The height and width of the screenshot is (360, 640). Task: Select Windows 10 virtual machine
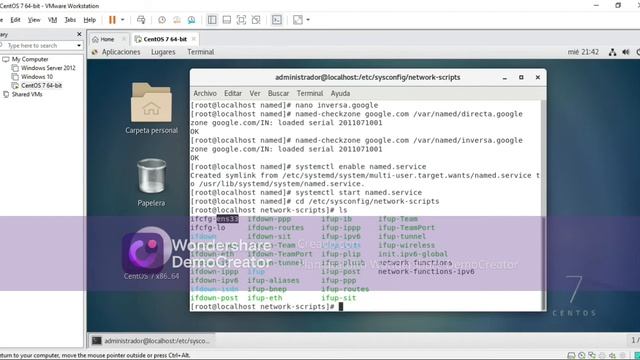pos(37,77)
